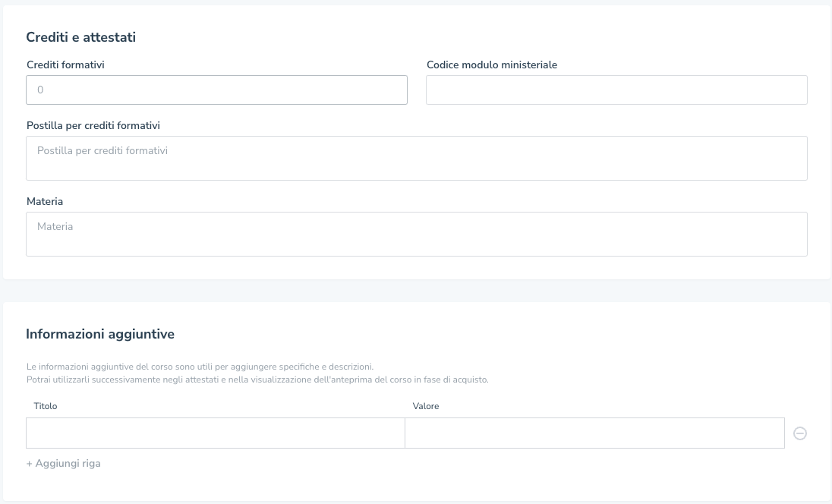Click the 0 placeholder in Crediti formativi
Image resolution: width=832 pixels, height=504 pixels.
(40, 90)
